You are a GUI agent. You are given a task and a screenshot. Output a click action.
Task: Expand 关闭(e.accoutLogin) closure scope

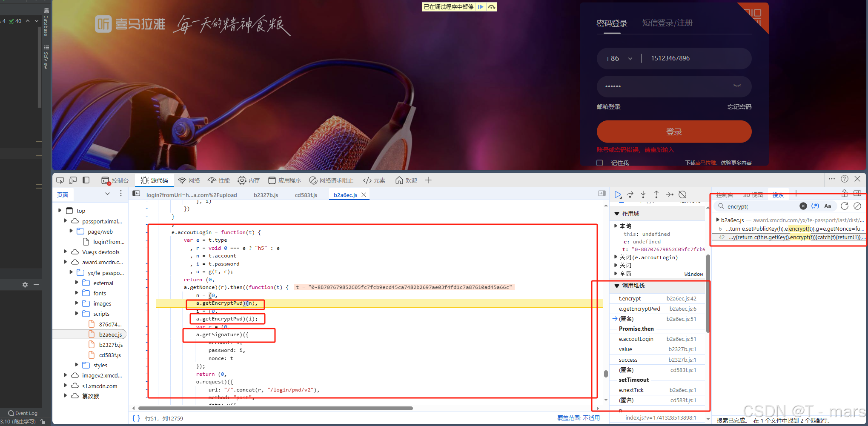point(616,257)
